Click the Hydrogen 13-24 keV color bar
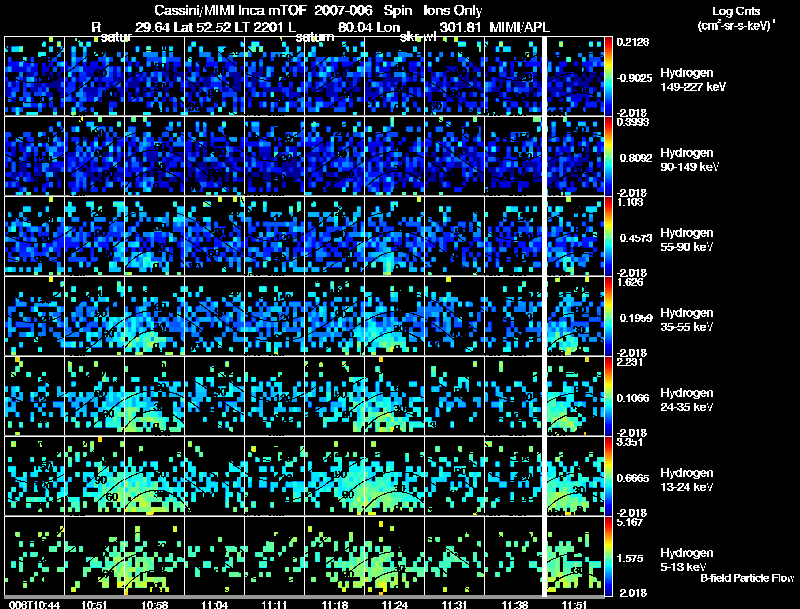Viewport: 800px width, 609px height. coord(608,476)
